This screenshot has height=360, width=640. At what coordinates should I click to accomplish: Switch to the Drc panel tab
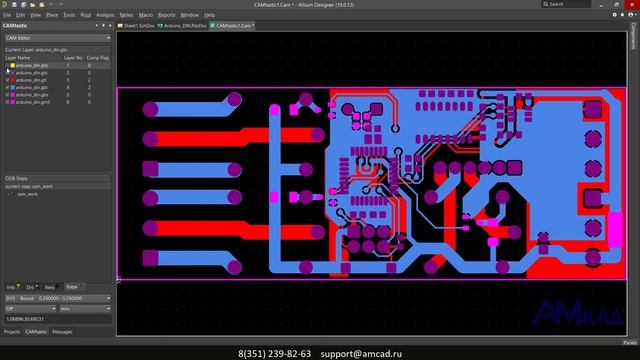(32, 287)
